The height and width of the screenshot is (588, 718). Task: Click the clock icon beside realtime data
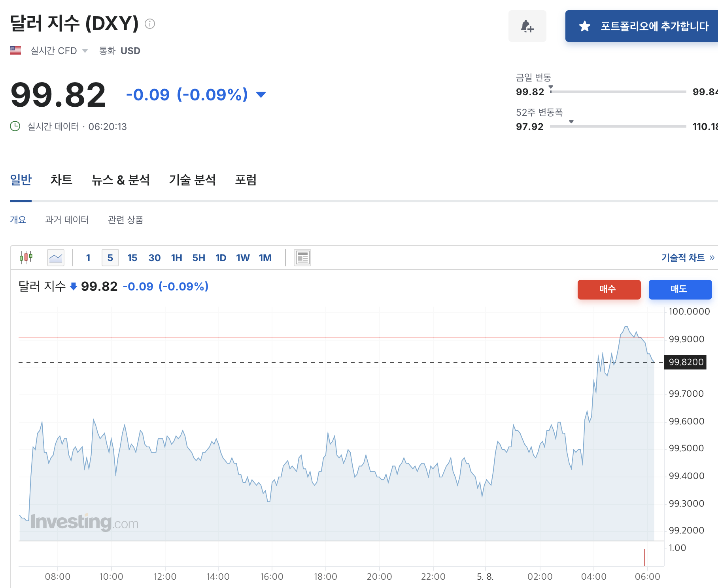pyautogui.click(x=15, y=126)
